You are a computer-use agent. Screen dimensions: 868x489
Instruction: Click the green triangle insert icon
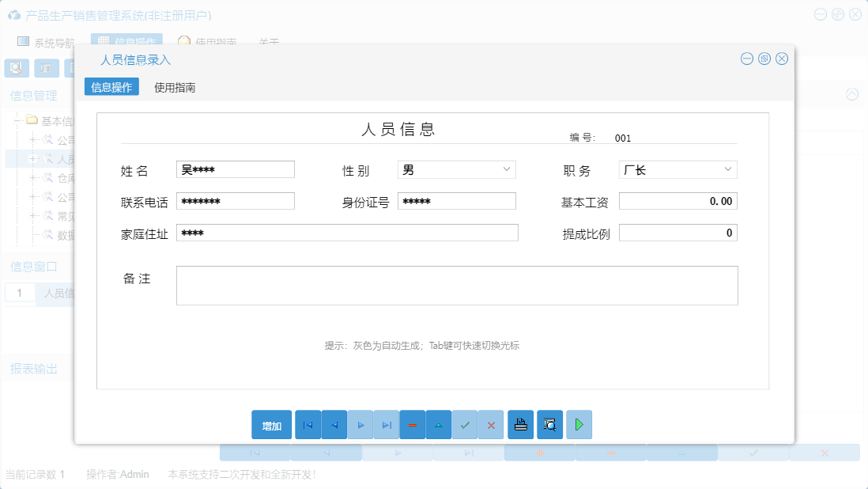click(x=438, y=425)
